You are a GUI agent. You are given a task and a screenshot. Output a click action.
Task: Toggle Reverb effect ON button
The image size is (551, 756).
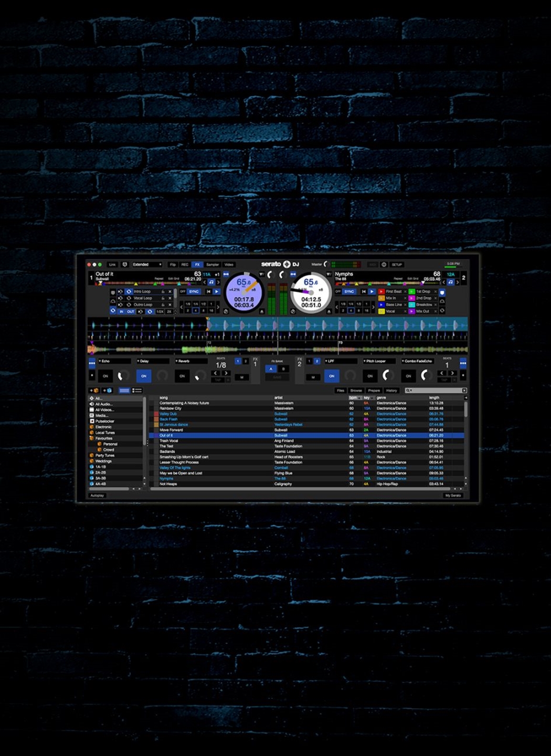(x=182, y=376)
